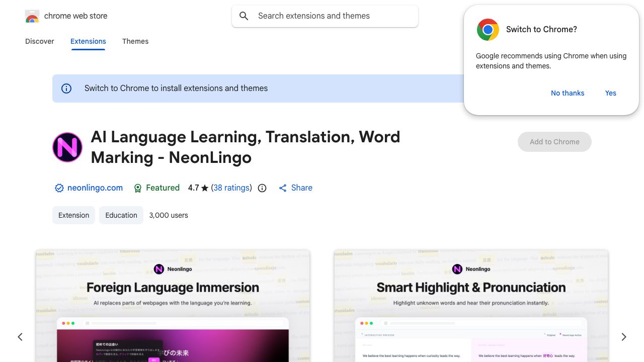Click the Switch to Chrome? heading

click(x=541, y=29)
